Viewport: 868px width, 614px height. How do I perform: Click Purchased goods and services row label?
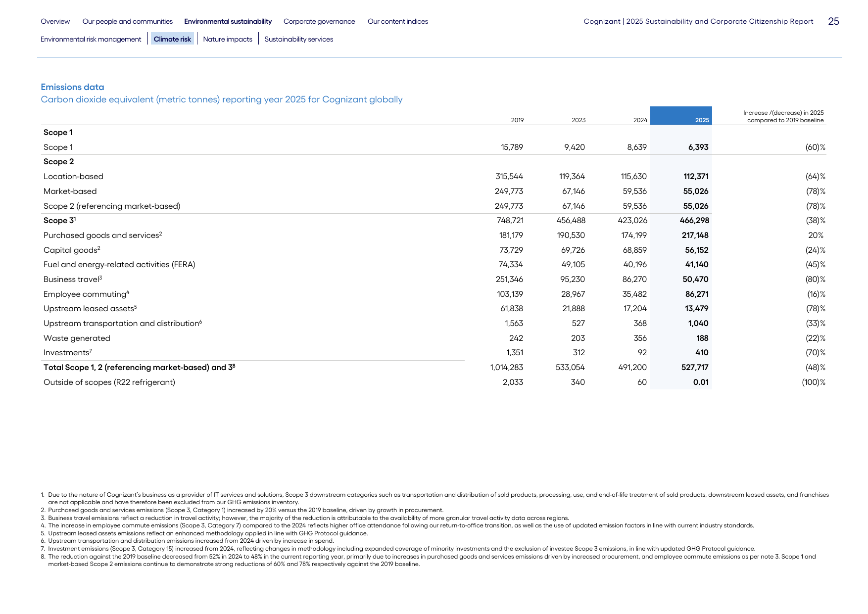(x=102, y=235)
